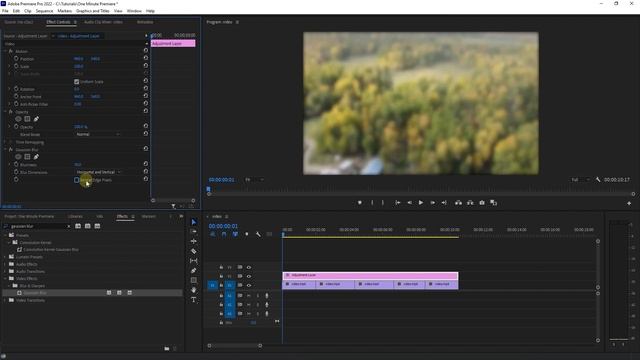Expand Audio Effects folder
Image resolution: width=640 pixels, height=360 pixels.
(x=5, y=264)
